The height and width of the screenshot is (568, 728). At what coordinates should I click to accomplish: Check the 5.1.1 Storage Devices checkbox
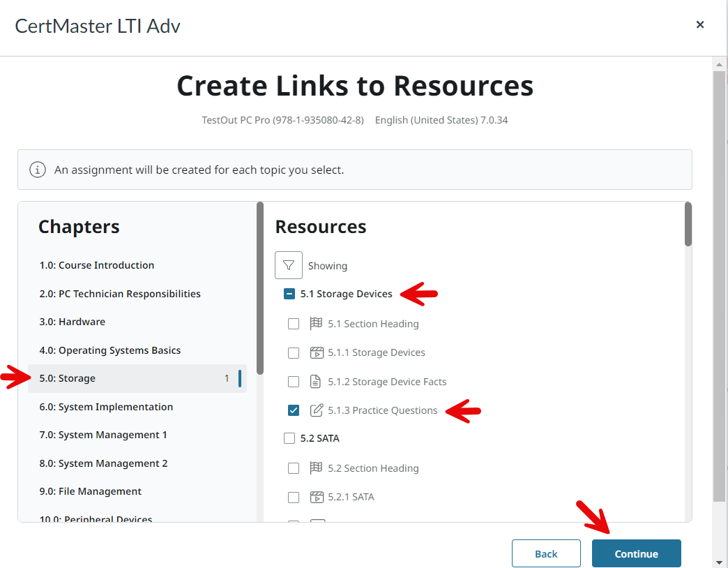click(x=294, y=353)
